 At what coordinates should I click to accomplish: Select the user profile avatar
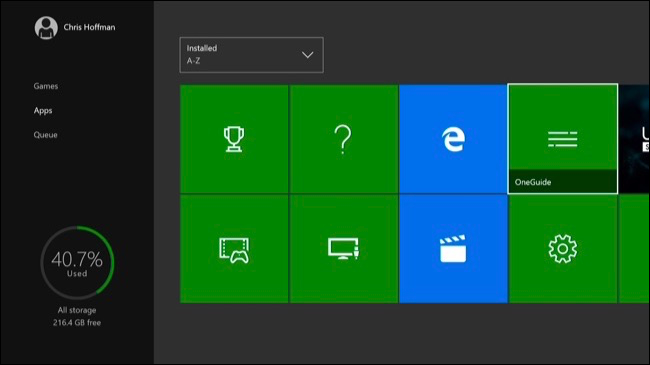click(x=46, y=28)
